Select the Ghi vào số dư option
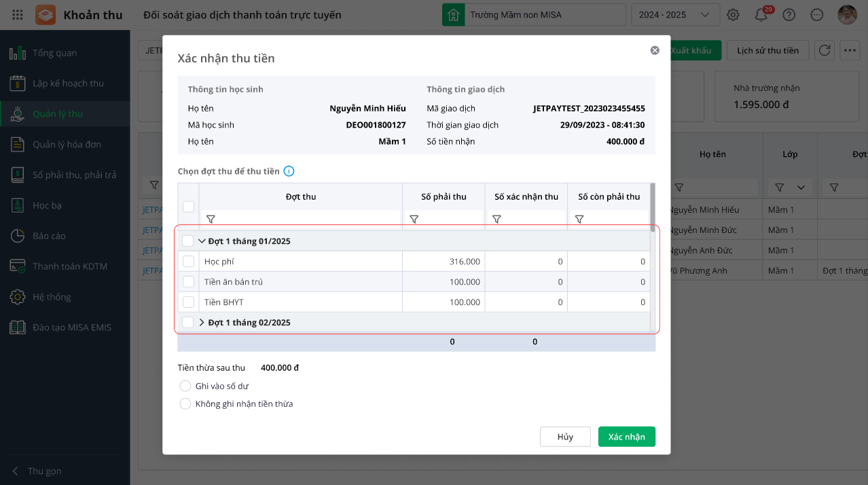Viewport: 868px width, 485px height. 185,386
